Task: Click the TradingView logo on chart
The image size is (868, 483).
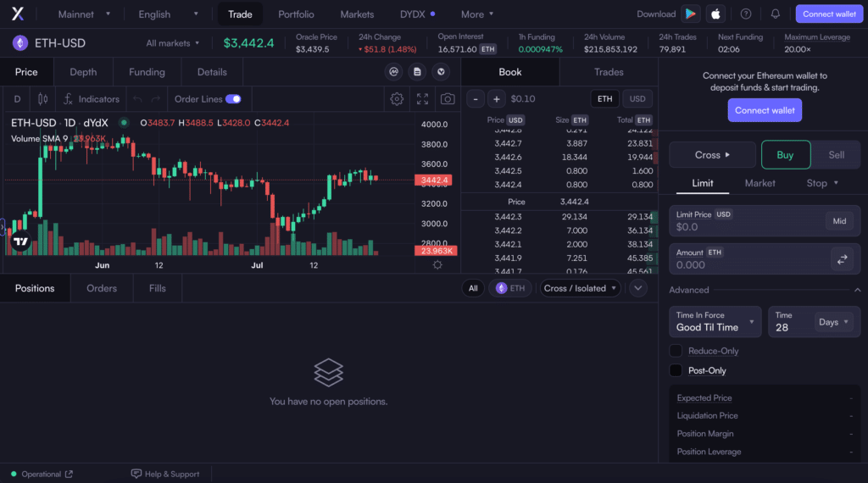Action: 20,241
